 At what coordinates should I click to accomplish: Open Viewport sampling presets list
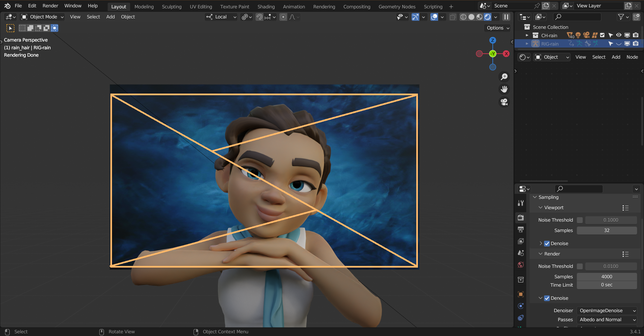pos(625,208)
